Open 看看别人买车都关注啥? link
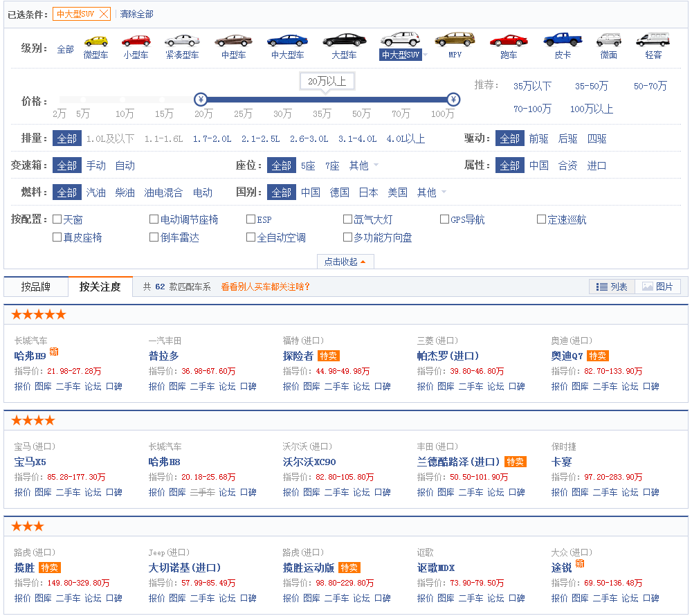Viewport: 692px width, 616px height. 265,287
